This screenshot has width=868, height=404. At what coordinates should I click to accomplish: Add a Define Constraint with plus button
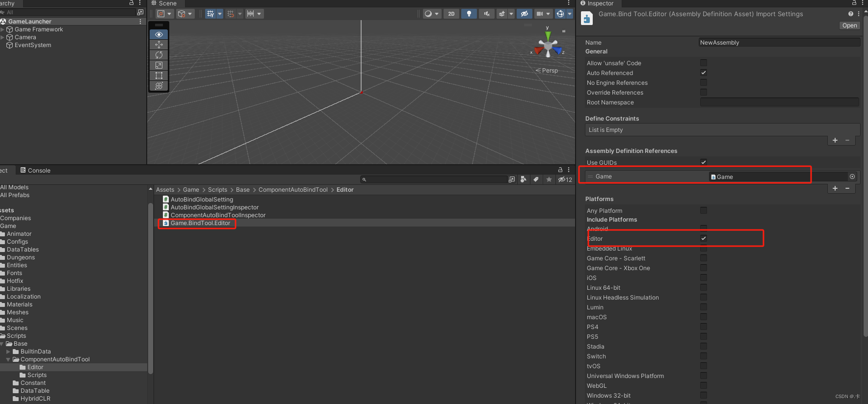click(835, 140)
